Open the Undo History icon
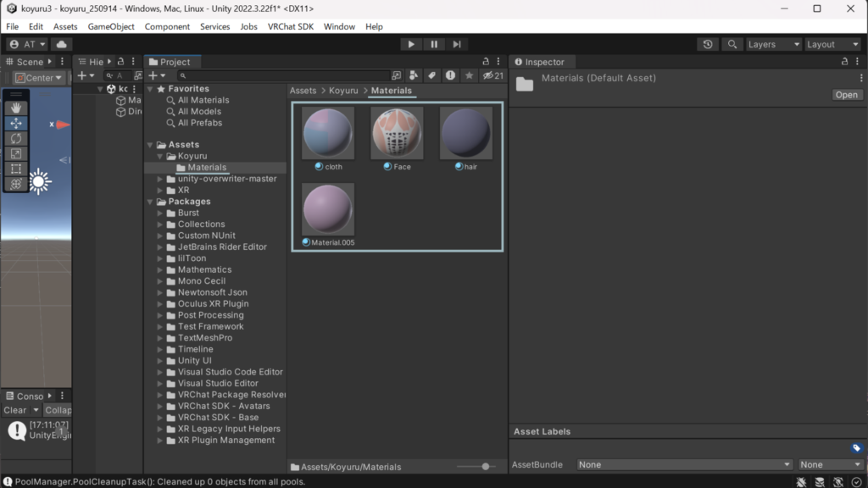The width and height of the screenshot is (868, 488). [708, 44]
